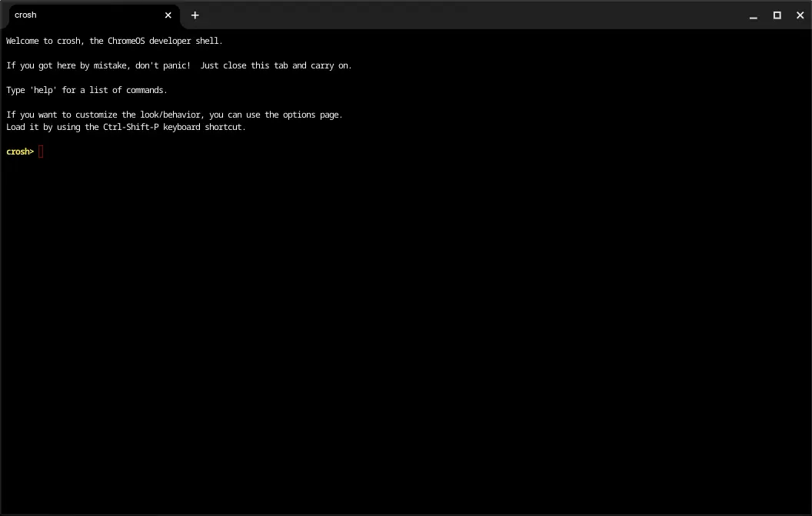Minimize the crosh window
Image resolution: width=812 pixels, height=516 pixels.
tap(754, 15)
